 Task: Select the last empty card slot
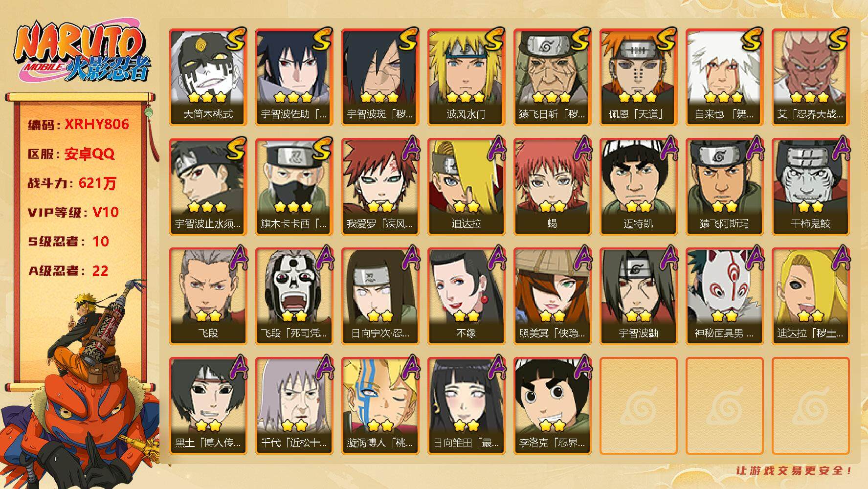[x=810, y=406]
